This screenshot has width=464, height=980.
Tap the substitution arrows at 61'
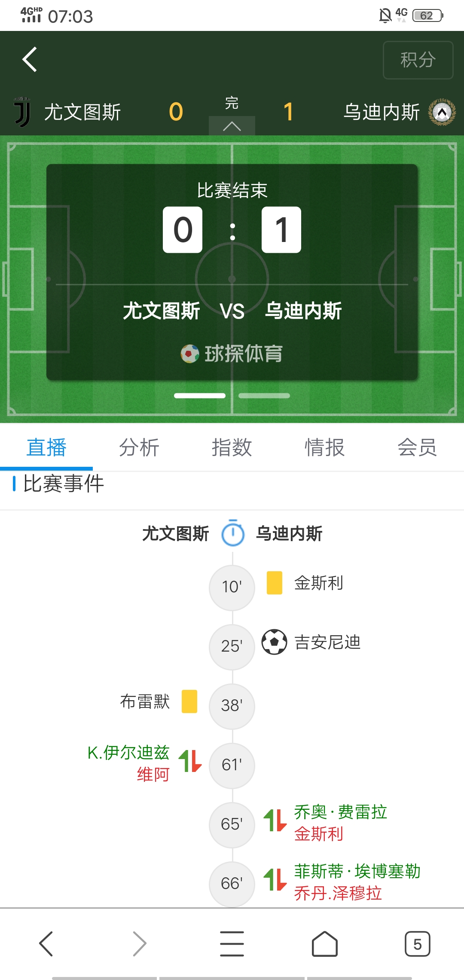click(190, 761)
